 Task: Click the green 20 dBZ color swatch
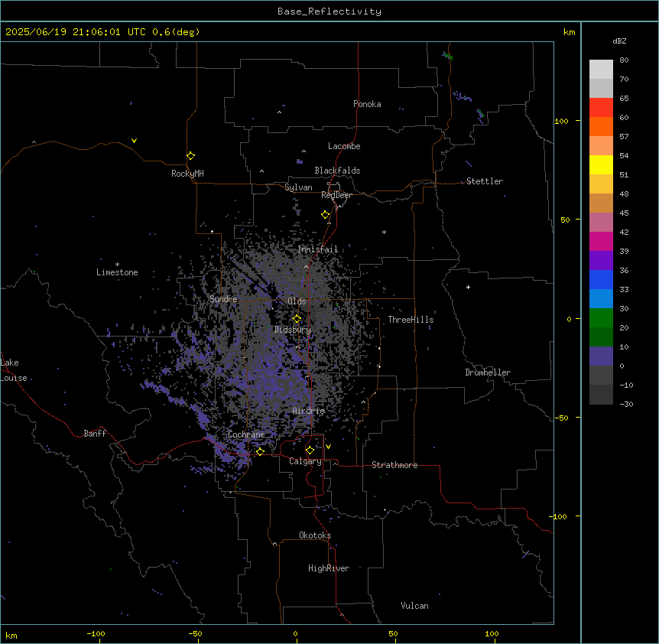click(601, 318)
